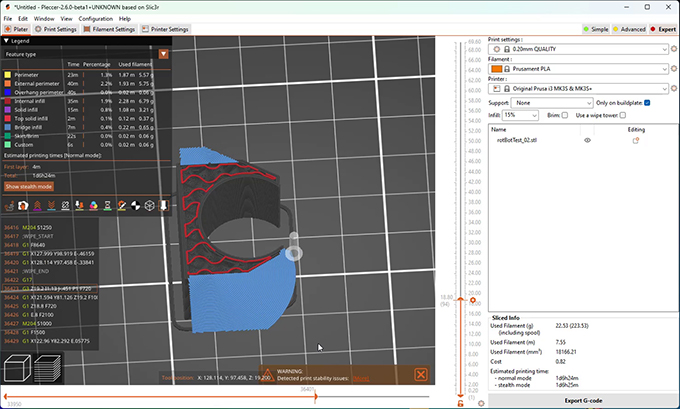Viewport: 680px width, 409px height.
Task: Open the File menu
Action: (8, 19)
